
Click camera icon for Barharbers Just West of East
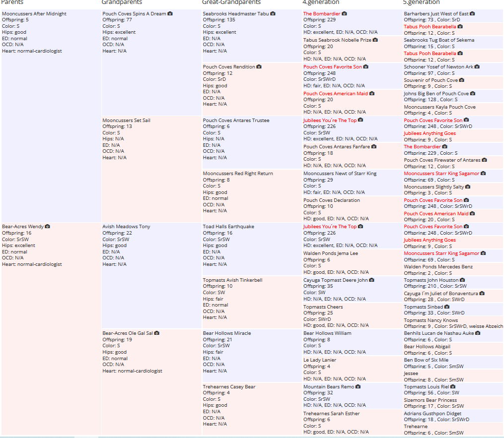(x=472, y=14)
